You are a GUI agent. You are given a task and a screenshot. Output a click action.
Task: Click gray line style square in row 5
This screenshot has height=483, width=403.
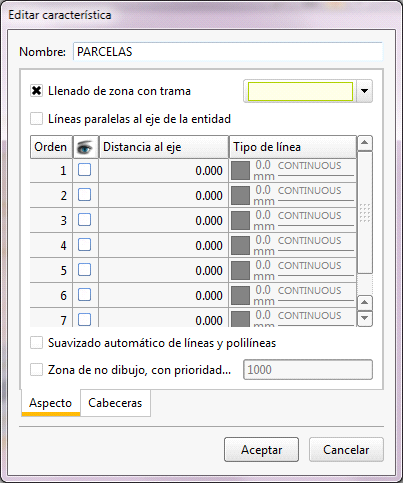[240, 270]
